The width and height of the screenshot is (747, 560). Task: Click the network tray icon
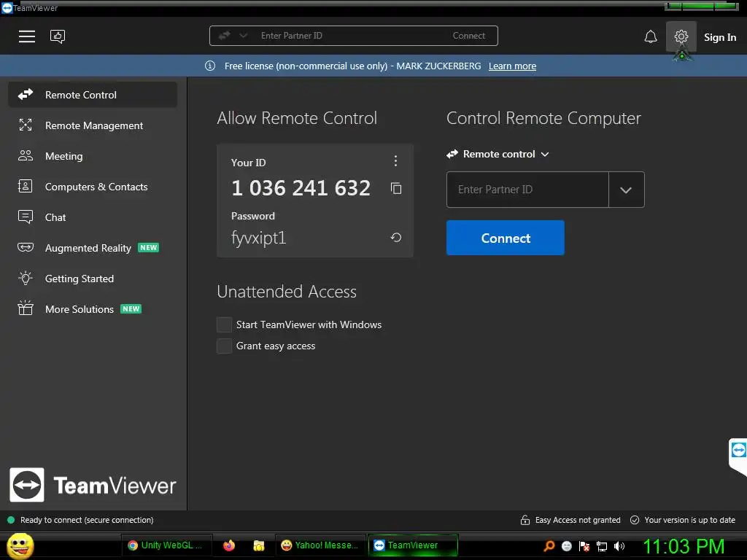(602, 546)
